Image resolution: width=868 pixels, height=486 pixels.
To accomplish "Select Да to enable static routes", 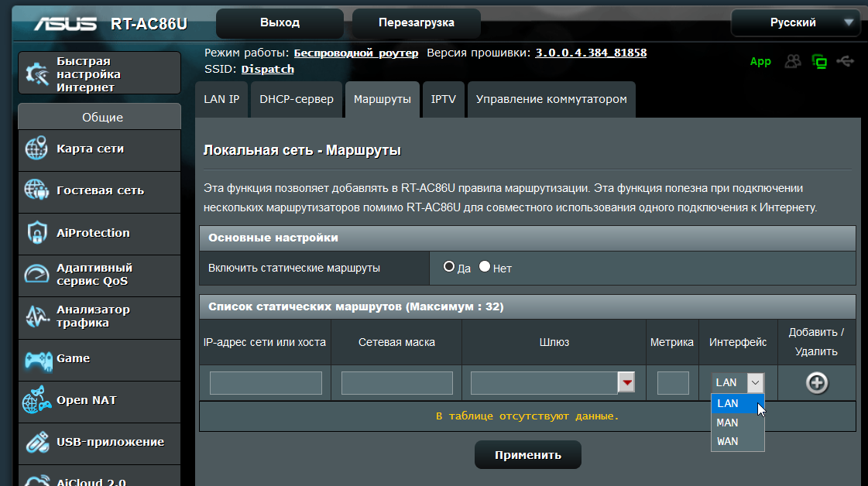I will tap(449, 267).
